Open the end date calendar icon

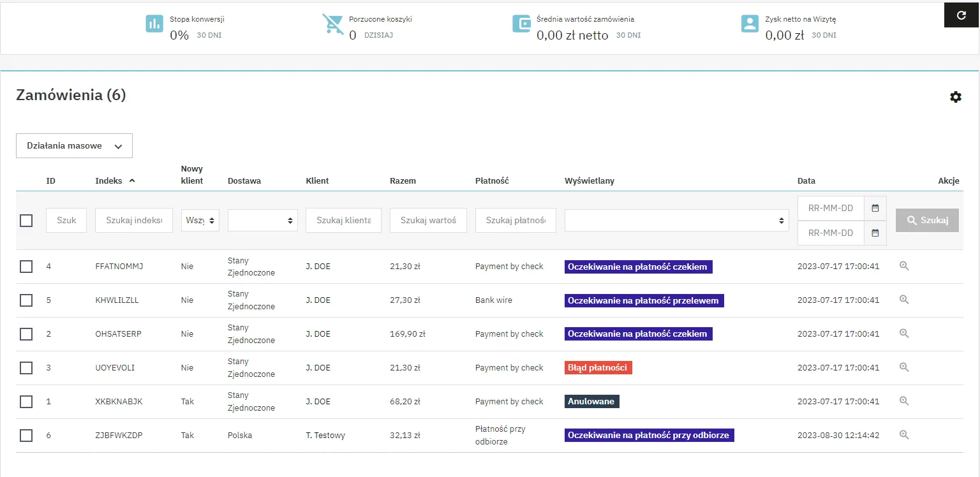[875, 233]
